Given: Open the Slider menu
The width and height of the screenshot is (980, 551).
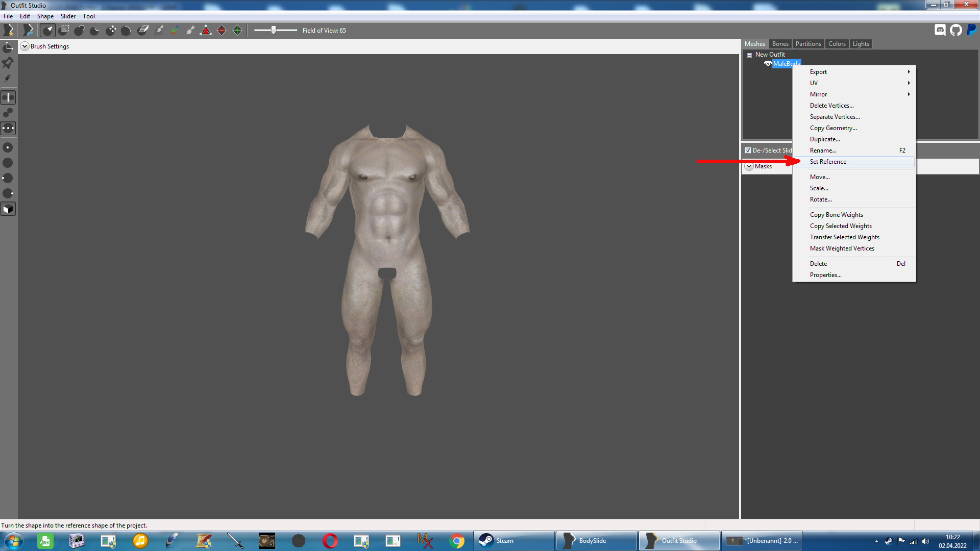Looking at the screenshot, I should (x=68, y=16).
